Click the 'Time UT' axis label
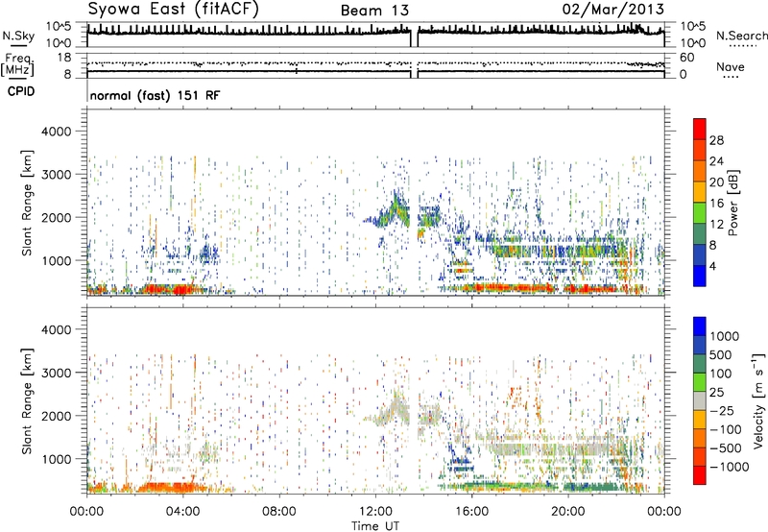Screen dimensions: 768x532 coord(375,526)
